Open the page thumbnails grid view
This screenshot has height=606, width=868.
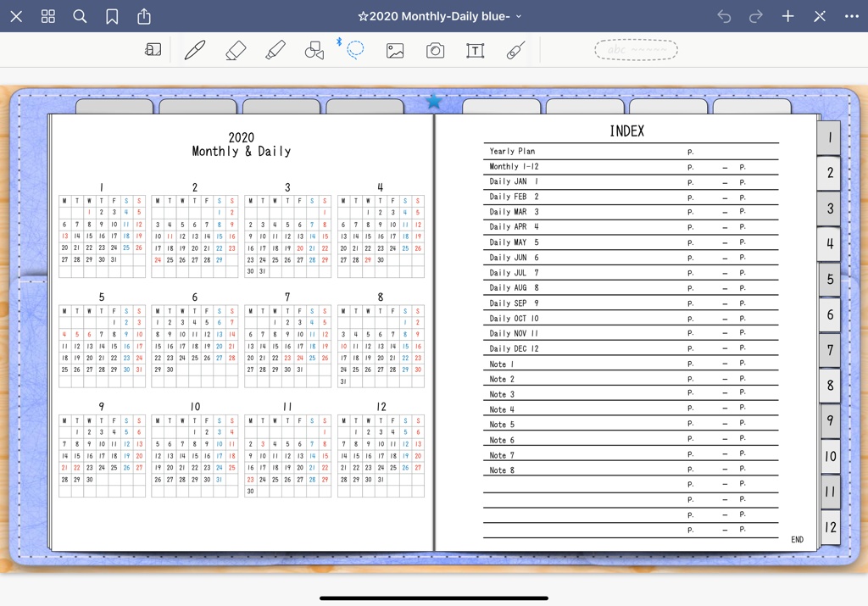(48, 17)
